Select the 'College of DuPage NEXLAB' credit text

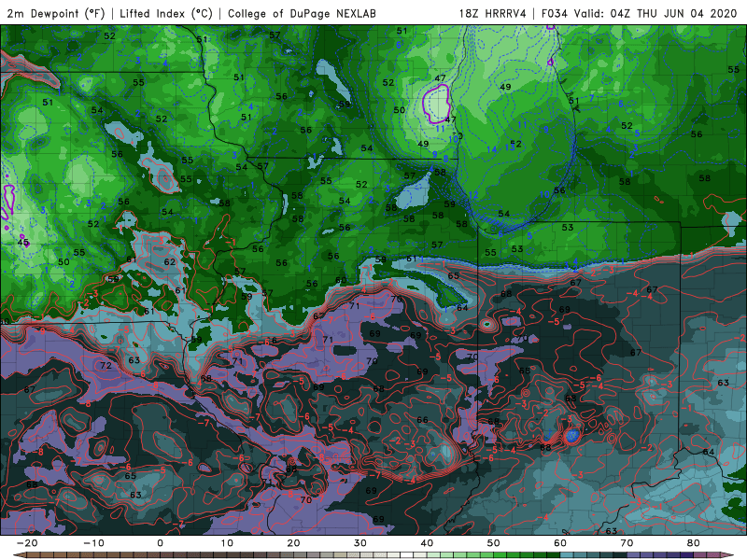(302, 13)
